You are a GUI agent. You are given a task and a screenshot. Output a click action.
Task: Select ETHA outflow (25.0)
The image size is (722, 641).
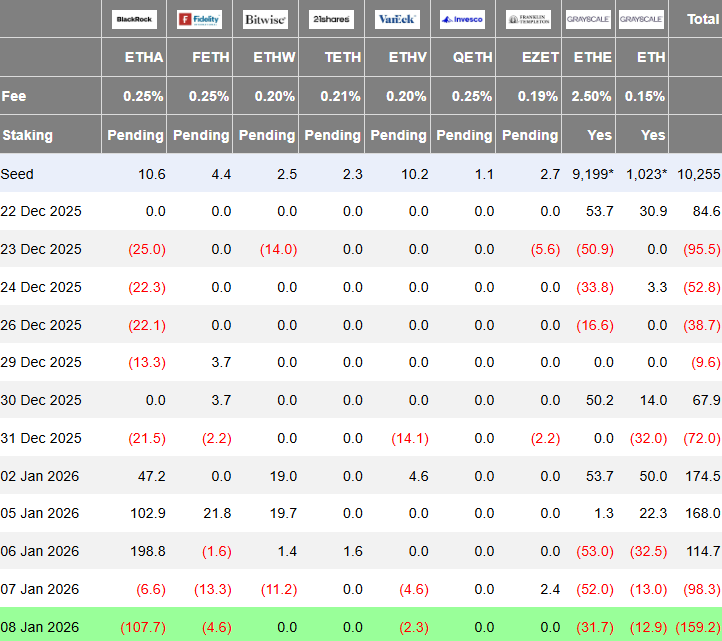click(x=147, y=249)
